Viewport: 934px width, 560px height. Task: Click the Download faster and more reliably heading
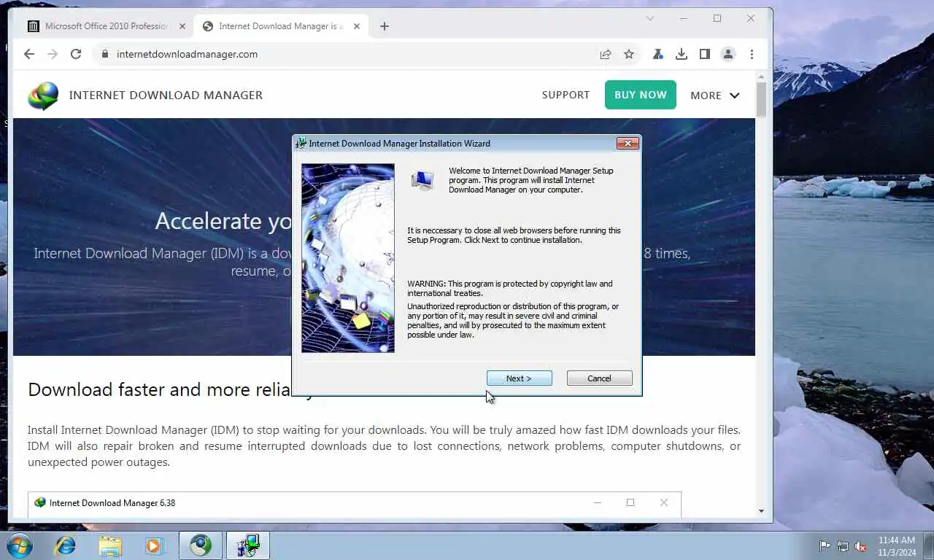(x=171, y=389)
